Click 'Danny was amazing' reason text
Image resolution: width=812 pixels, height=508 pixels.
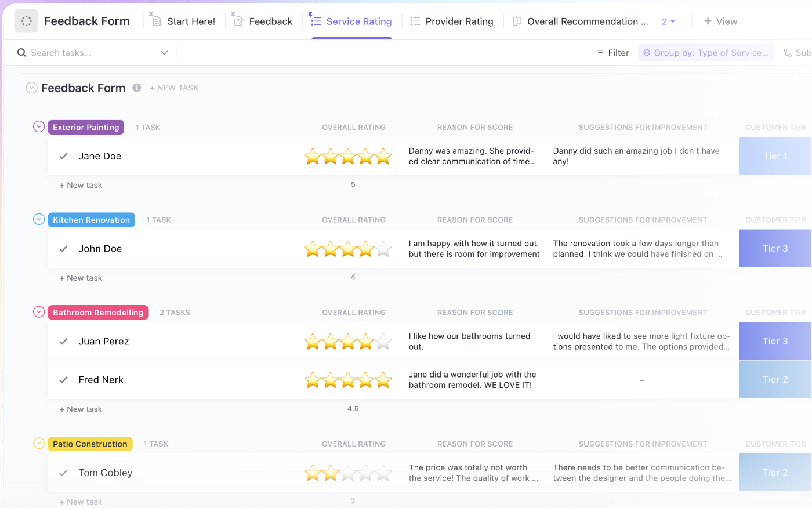(472, 156)
